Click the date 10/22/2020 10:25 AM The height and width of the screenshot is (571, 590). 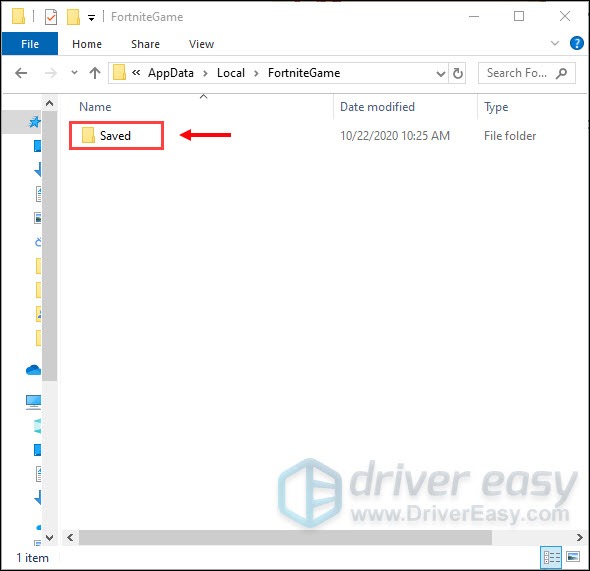395,135
